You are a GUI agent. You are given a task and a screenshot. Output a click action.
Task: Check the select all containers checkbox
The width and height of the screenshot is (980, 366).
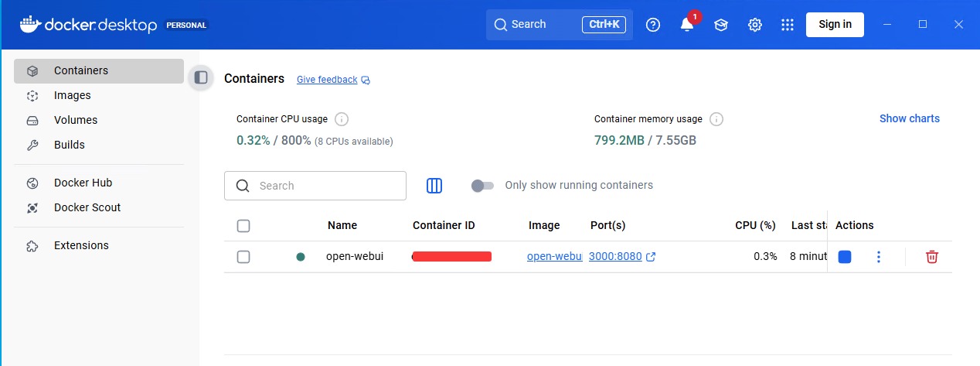click(x=243, y=226)
